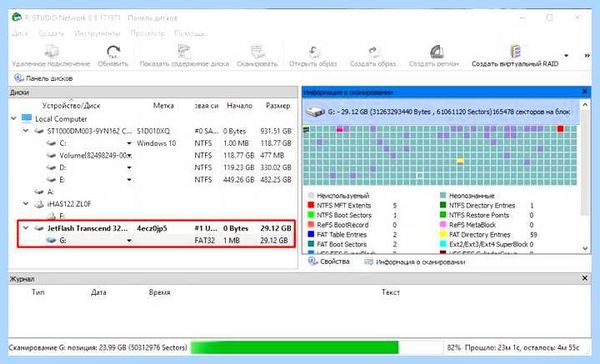600x364 pixels.
Task: Select the Volume{82498249 partition row
Action: click(153, 155)
